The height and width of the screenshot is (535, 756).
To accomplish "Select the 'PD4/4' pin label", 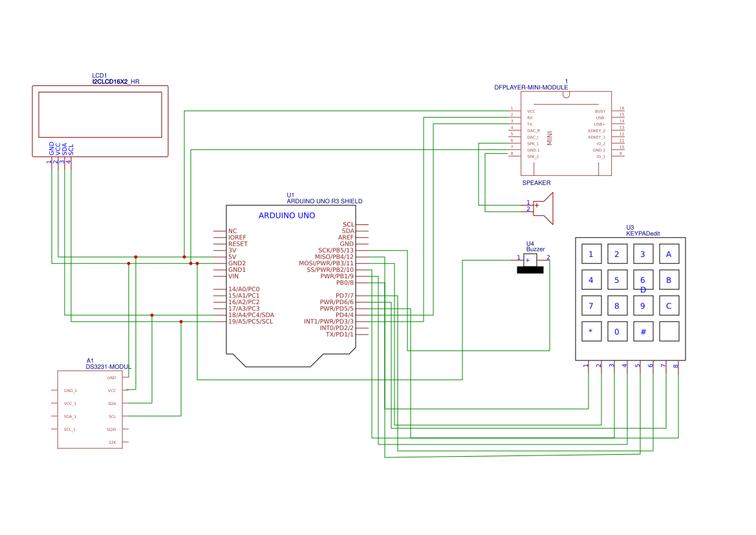I will pos(345,315).
